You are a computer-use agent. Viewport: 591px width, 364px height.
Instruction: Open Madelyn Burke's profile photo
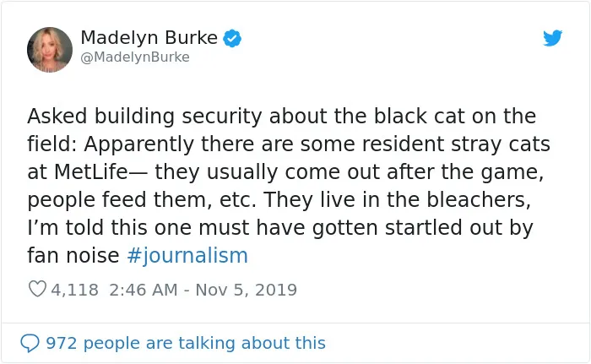tap(49, 50)
